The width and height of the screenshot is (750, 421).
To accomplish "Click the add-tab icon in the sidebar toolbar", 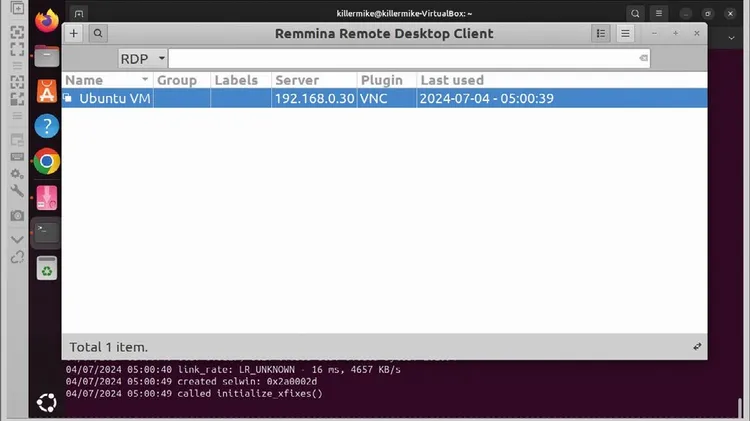I will [17, 8].
